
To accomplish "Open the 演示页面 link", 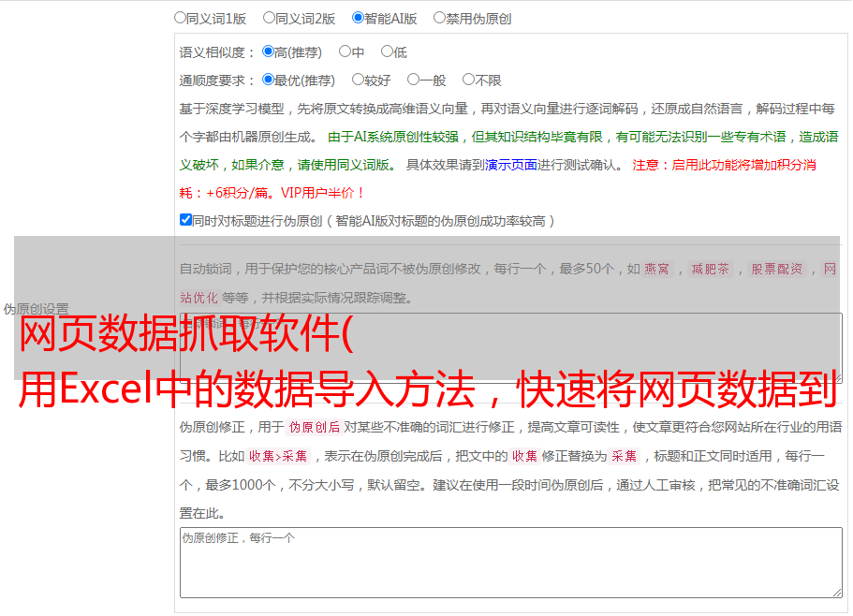I will 510,165.
